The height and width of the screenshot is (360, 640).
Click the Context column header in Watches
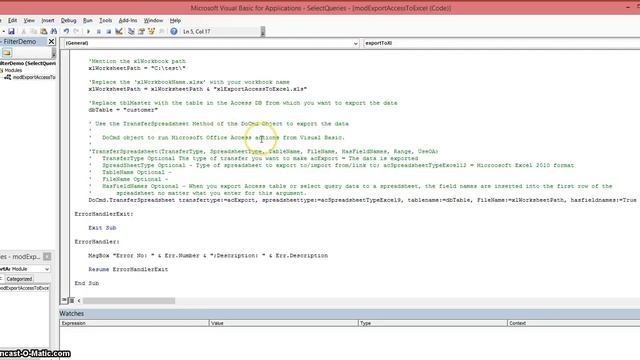pyautogui.click(x=573, y=323)
